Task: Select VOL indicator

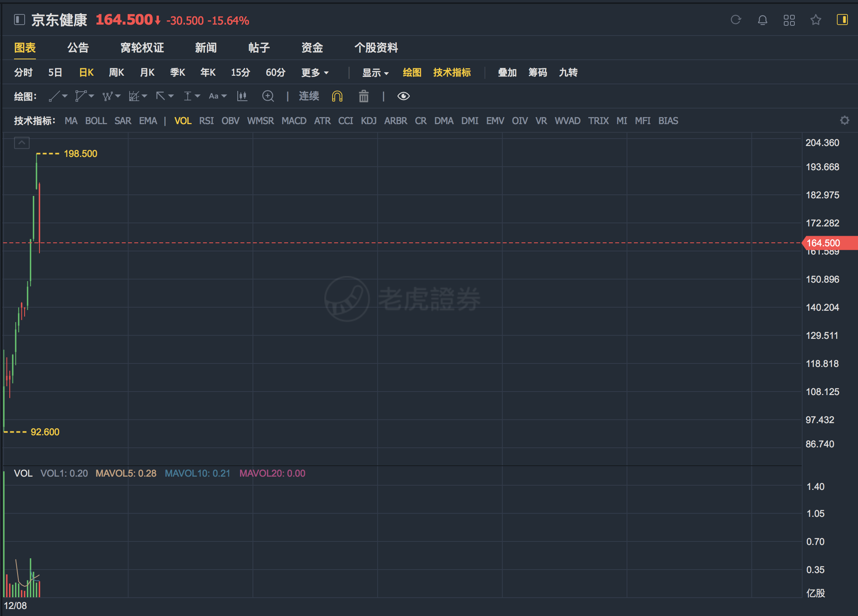Action: (x=183, y=121)
